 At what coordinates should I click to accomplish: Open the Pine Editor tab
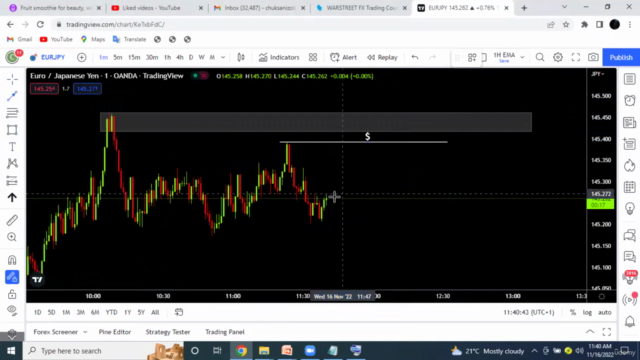coord(115,332)
